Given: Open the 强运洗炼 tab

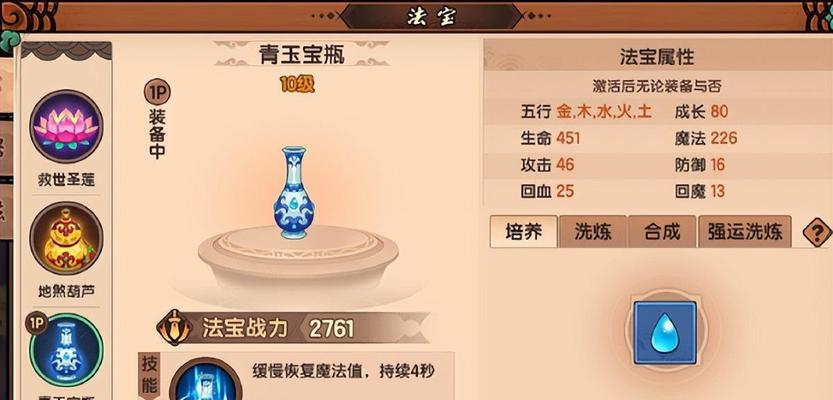Looking at the screenshot, I should point(745,232).
